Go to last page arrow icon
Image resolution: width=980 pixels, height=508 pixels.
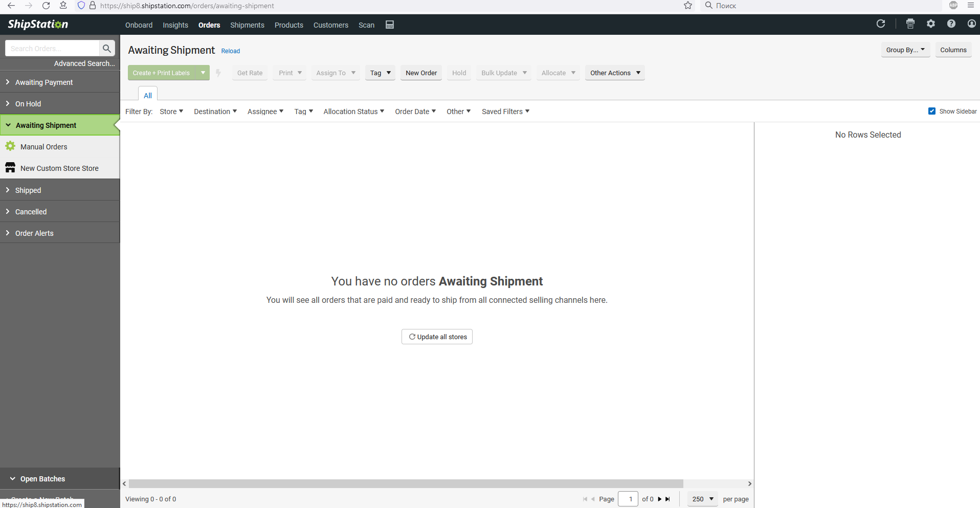tap(667, 499)
